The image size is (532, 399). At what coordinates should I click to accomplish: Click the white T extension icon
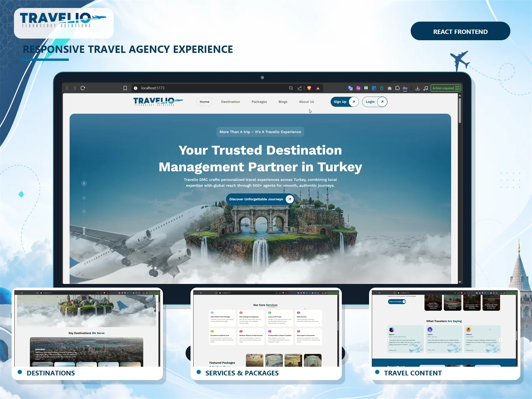click(366, 88)
